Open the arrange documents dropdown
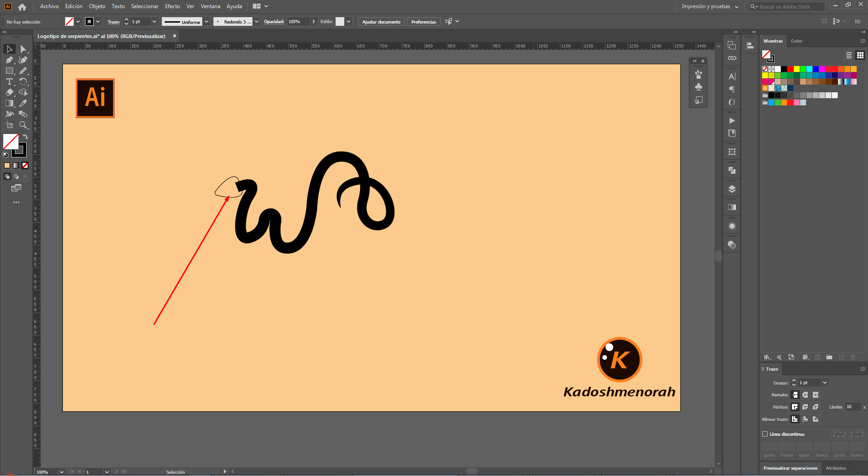868x476 pixels. tap(261, 6)
